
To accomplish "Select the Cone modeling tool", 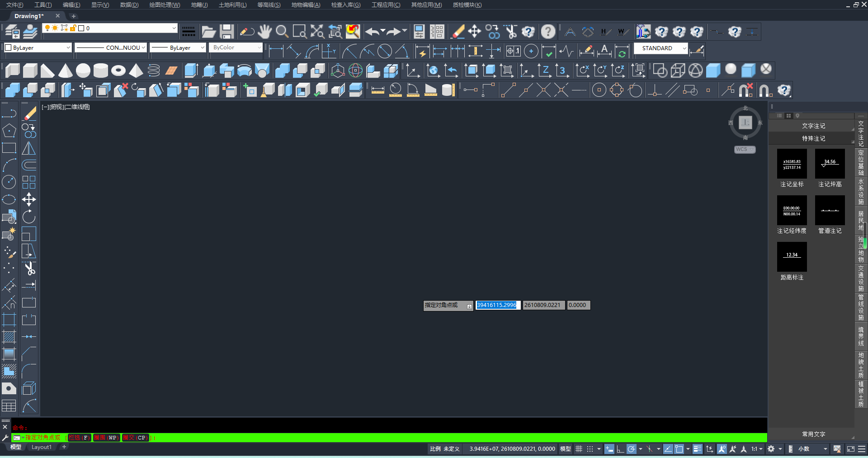I will click(x=65, y=71).
